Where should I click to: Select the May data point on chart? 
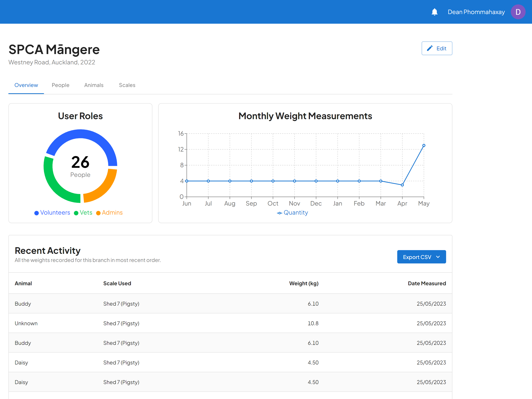[424, 146]
